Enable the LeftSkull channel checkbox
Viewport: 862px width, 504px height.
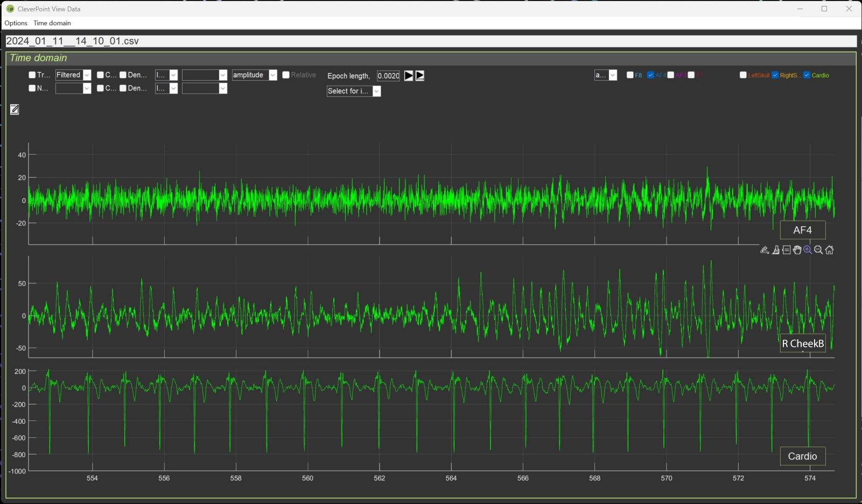(744, 75)
